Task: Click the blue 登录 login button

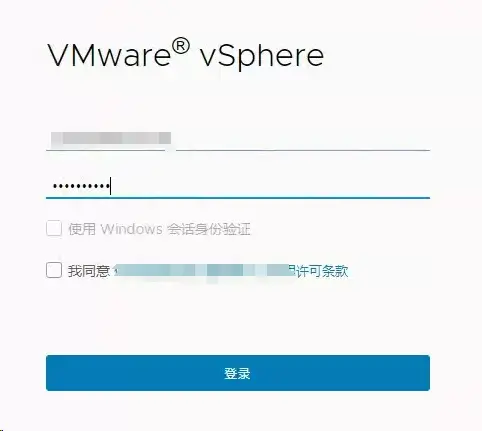Action: [x=238, y=373]
